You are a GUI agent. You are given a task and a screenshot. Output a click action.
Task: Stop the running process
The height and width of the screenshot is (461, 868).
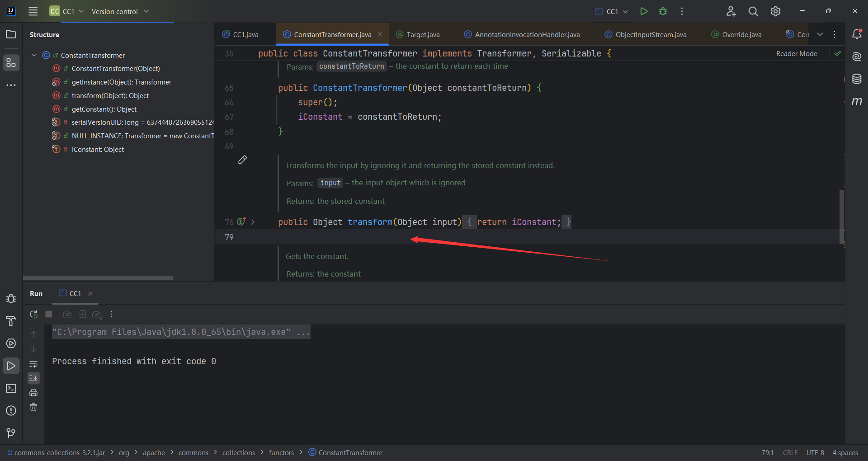point(49,314)
